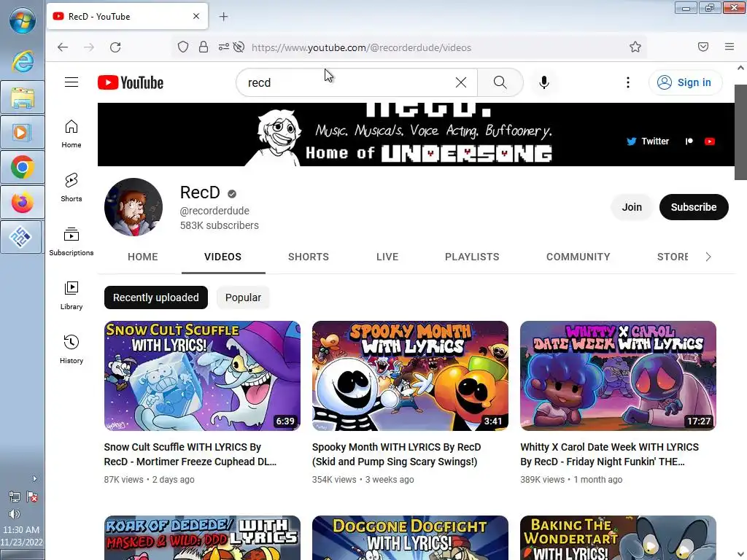Open Subscriptions in the sidebar
The height and width of the screenshot is (560, 747).
click(71, 242)
